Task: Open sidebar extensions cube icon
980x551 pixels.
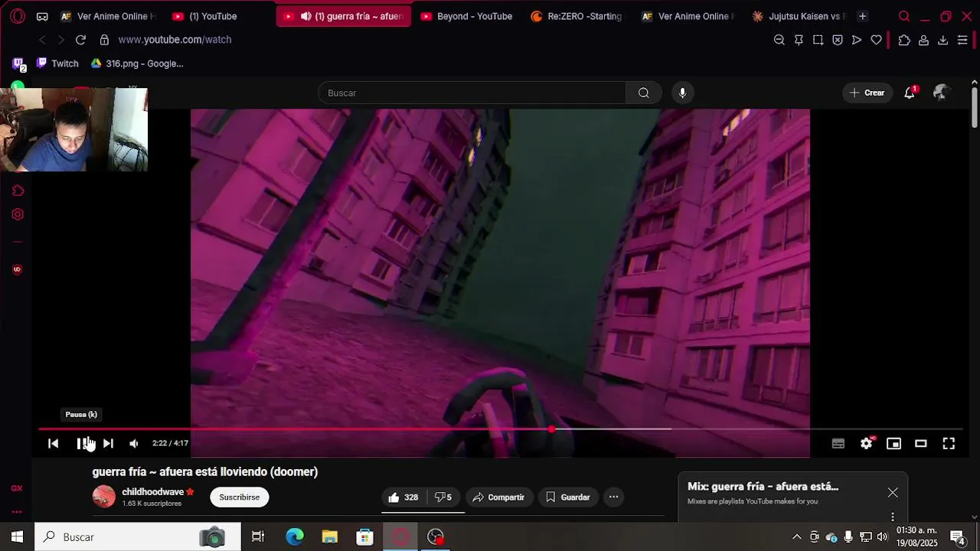Action: point(18,191)
